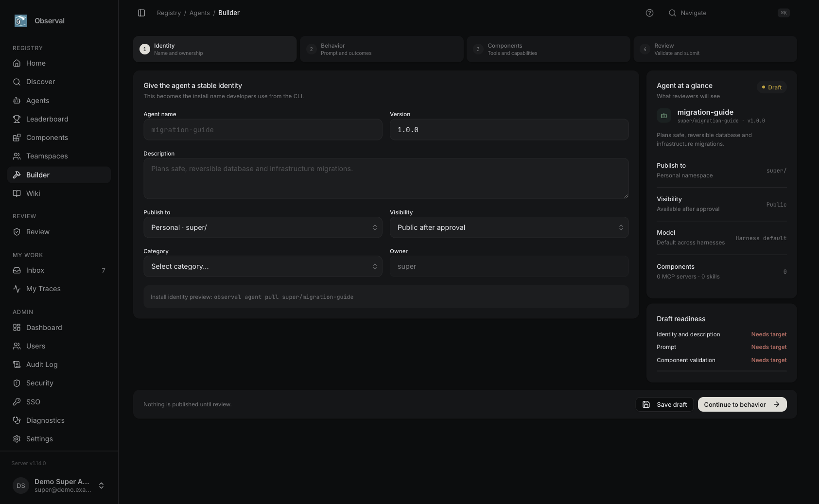The image size is (819, 504).
Task: Focus the Version input field
Action: coord(509,130)
